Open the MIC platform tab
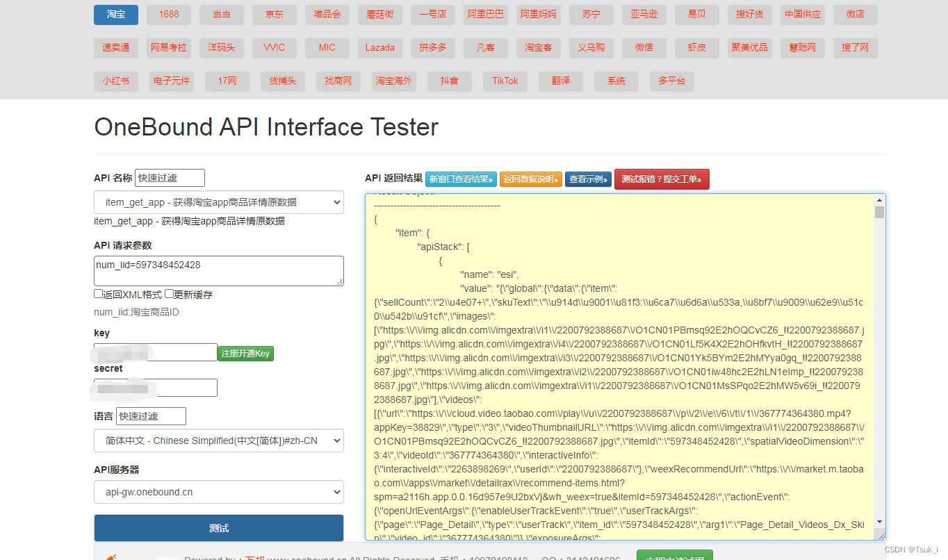The height and width of the screenshot is (560, 948). click(x=327, y=48)
